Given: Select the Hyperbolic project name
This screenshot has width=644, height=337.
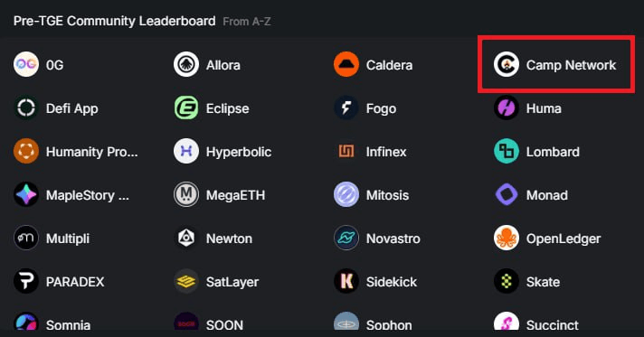Looking at the screenshot, I should (x=239, y=152).
